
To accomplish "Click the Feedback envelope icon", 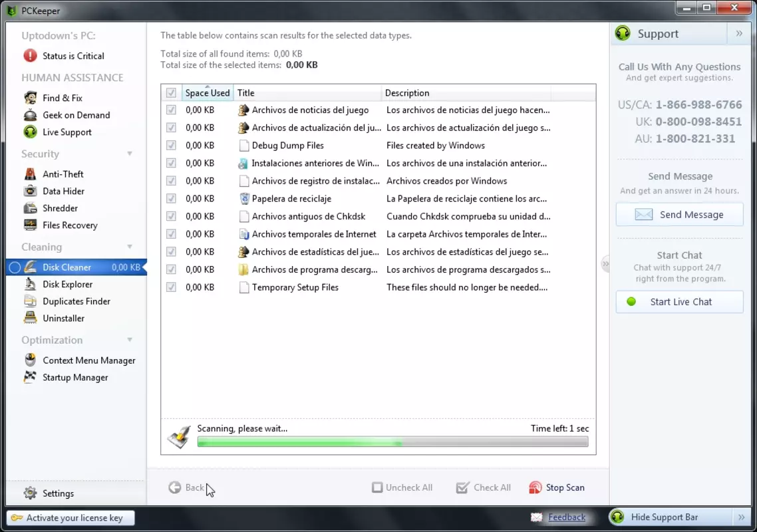I will pyautogui.click(x=536, y=517).
